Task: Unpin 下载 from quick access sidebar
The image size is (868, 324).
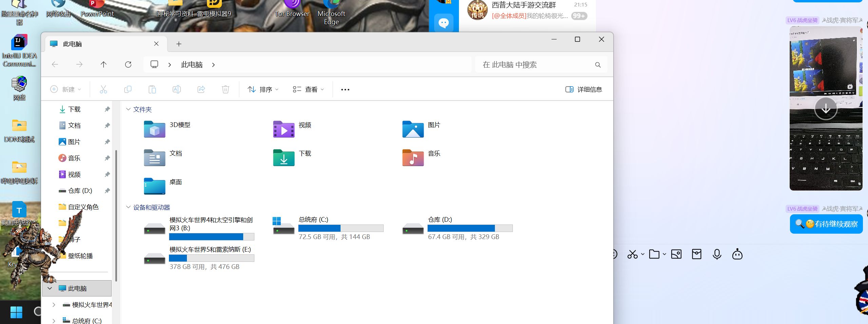Action: tap(107, 109)
